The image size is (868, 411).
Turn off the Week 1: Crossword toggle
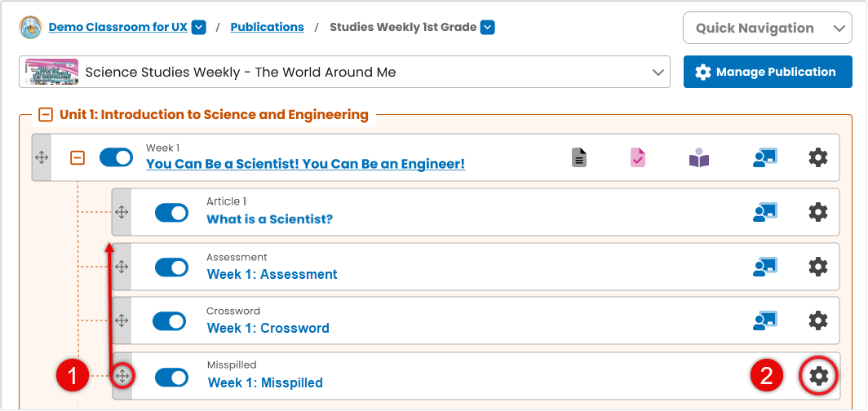[170, 320]
